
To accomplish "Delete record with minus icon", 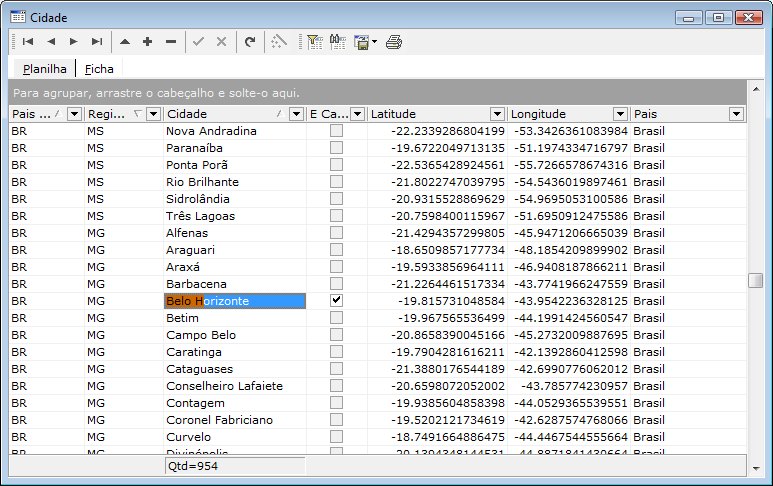I will click(x=171, y=42).
